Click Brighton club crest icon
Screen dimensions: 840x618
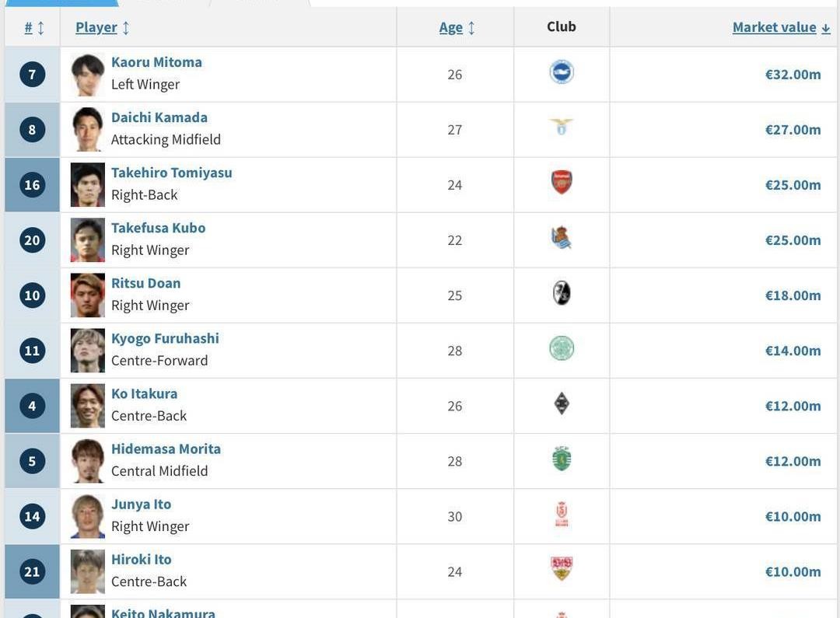561,73
